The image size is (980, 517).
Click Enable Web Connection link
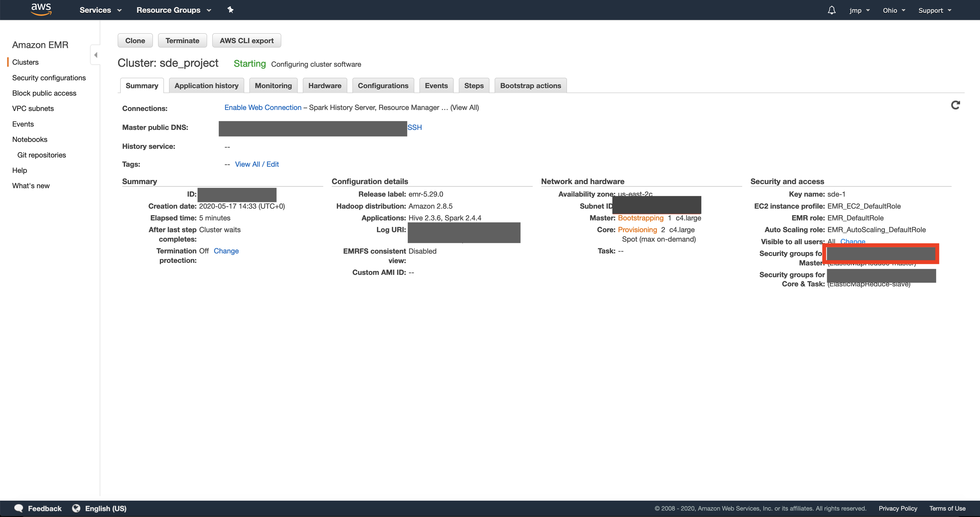(262, 108)
